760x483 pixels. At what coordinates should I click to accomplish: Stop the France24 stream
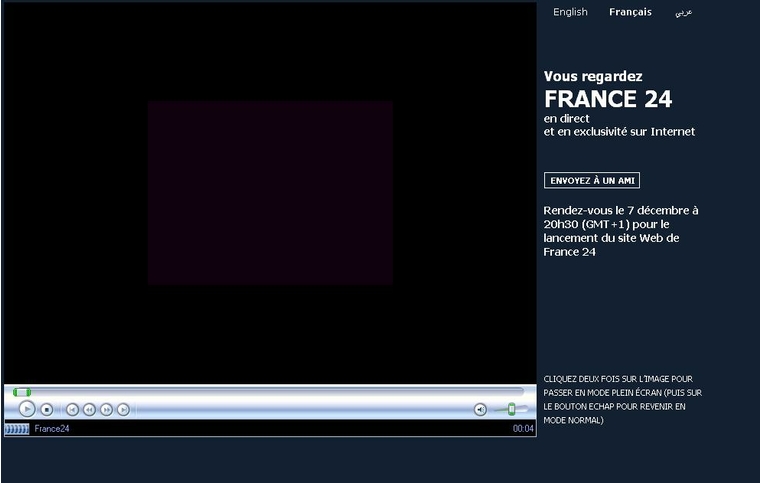(47, 410)
